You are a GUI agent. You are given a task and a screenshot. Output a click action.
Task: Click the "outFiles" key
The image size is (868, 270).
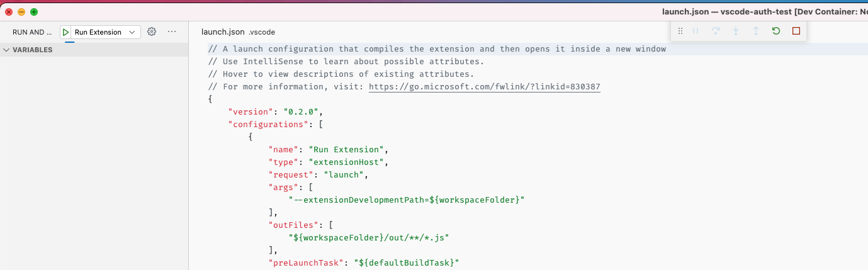(x=293, y=225)
